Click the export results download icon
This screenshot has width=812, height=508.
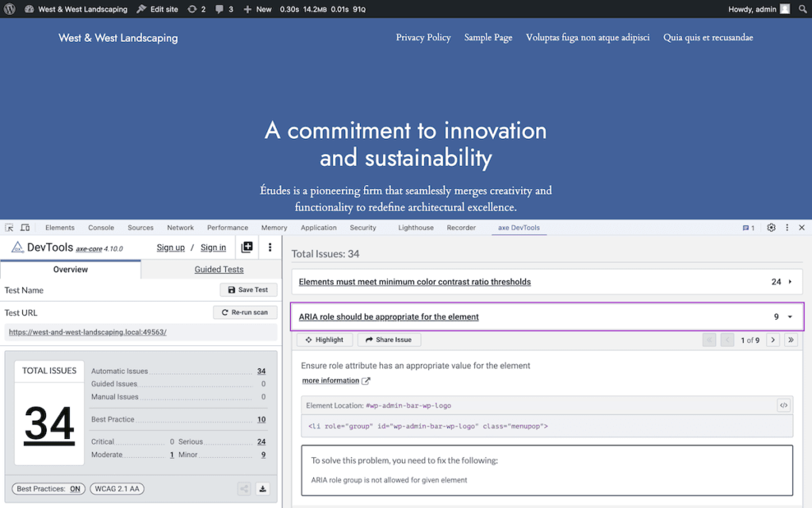[x=263, y=489]
